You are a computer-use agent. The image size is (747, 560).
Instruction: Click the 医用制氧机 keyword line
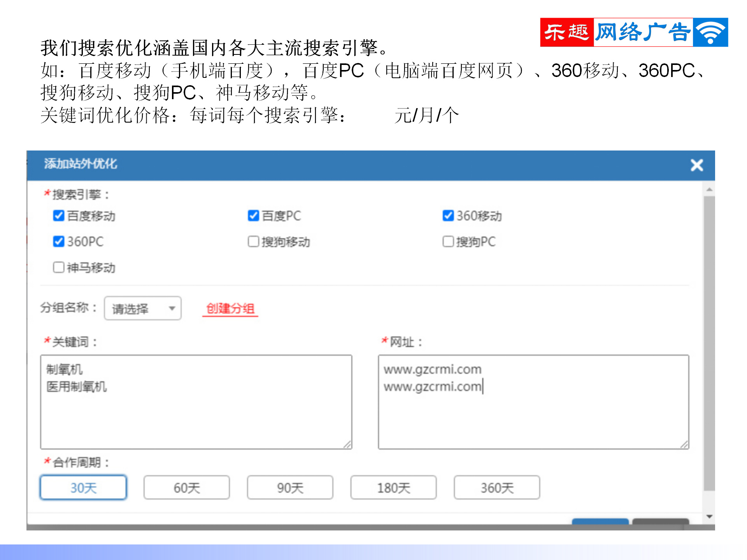tap(77, 387)
